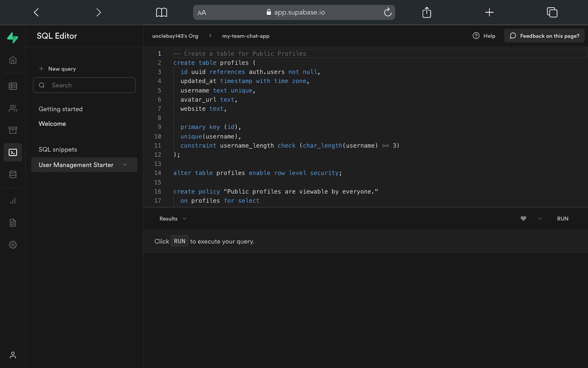Screen dimensions: 588x368
Task: Select the SQL Editor sidebar icon
Action: 12,152
